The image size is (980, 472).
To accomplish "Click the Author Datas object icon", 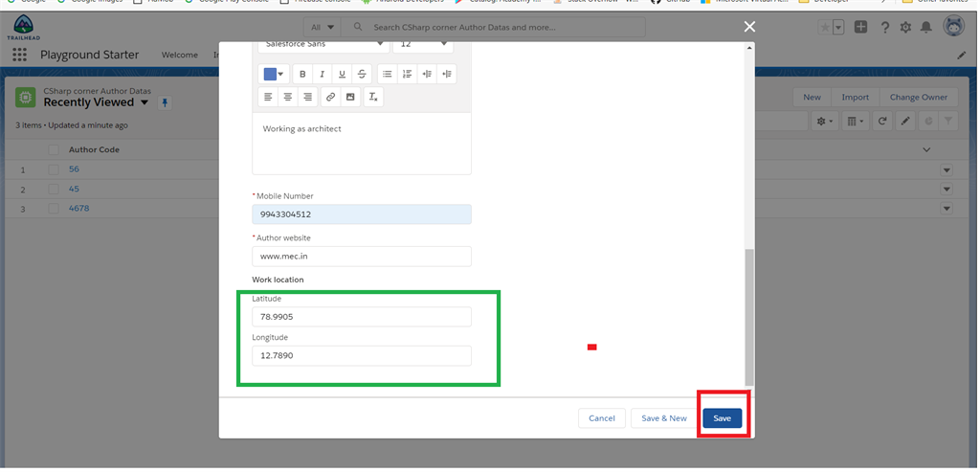I will 26,97.
